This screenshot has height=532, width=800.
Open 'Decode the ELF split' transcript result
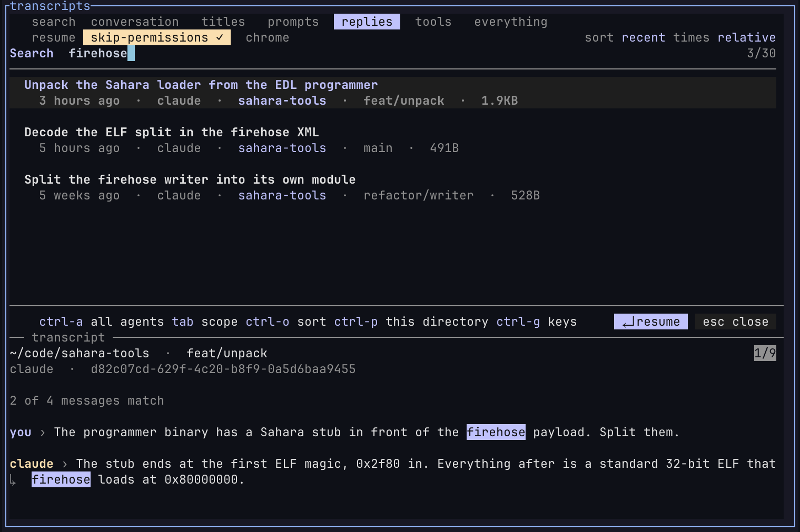[393, 140]
